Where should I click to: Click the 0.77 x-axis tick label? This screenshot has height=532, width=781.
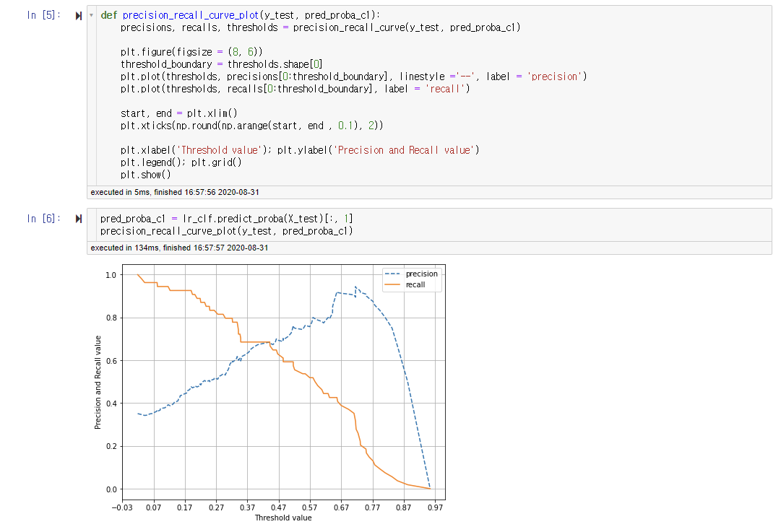(x=372, y=507)
